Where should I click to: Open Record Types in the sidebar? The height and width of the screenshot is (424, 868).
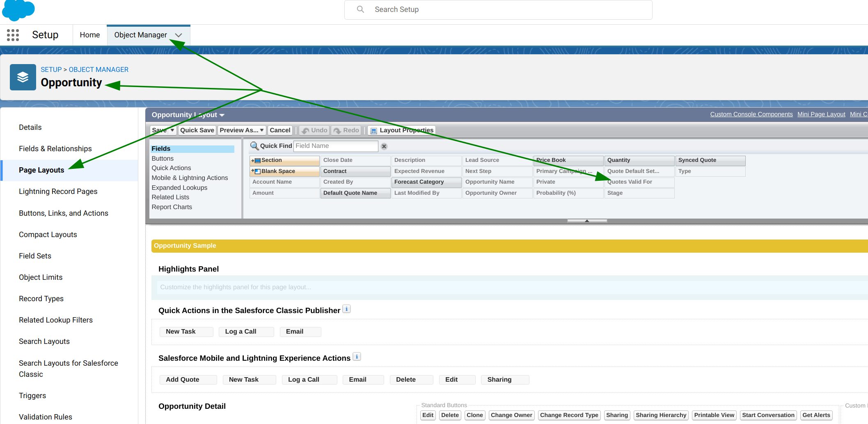tap(41, 299)
